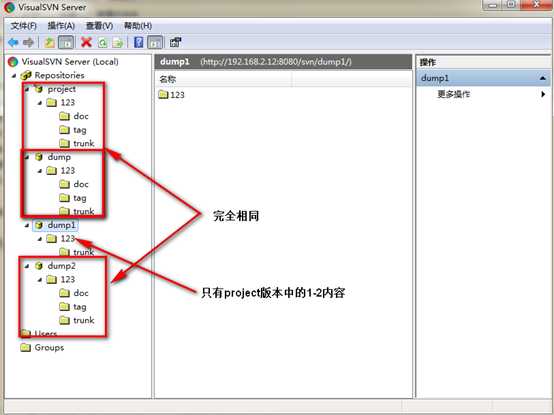Image resolution: width=554 pixels, height=415 pixels.
Task: Select the doc folder under dump2
Action: (x=81, y=293)
